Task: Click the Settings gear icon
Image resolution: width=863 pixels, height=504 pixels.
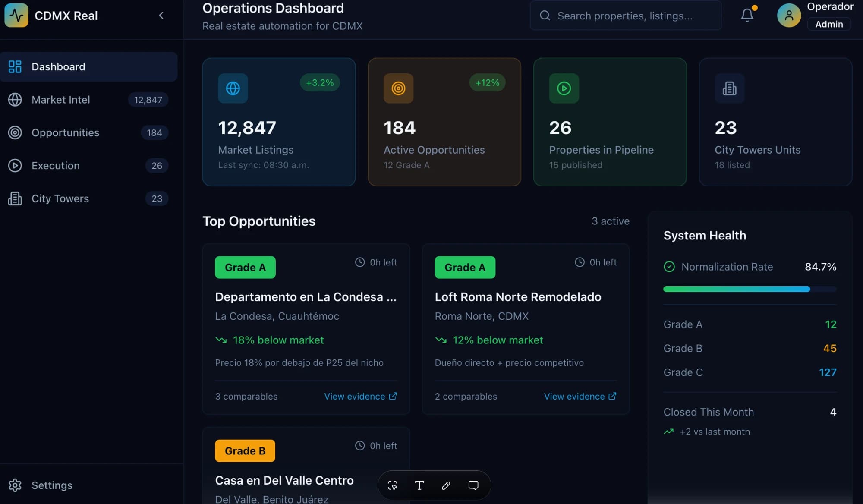Action: (x=15, y=485)
